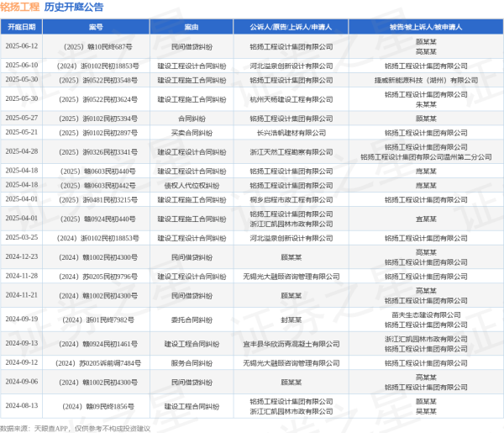Select case number (2024)苏0205民初9796号
Screen dimensions: 504x433
pyautogui.click(x=98, y=277)
